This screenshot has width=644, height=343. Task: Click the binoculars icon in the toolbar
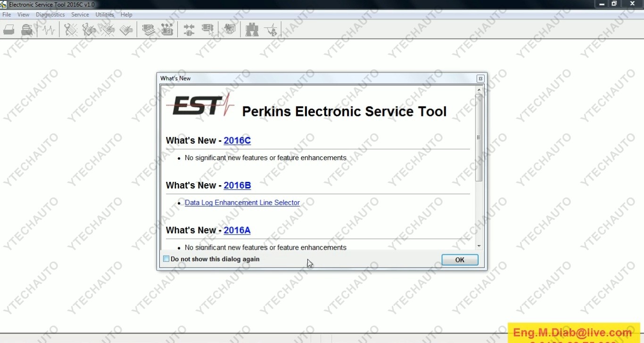click(x=252, y=30)
